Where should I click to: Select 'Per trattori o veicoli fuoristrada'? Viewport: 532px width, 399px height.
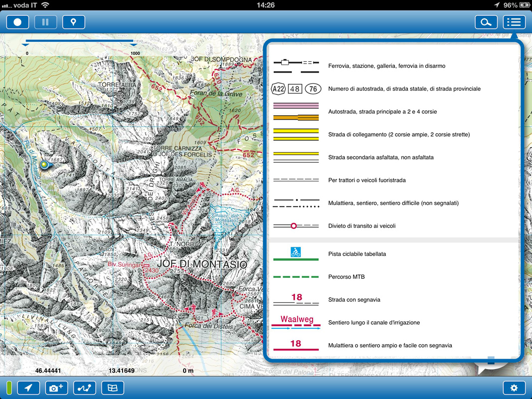pos(367,180)
